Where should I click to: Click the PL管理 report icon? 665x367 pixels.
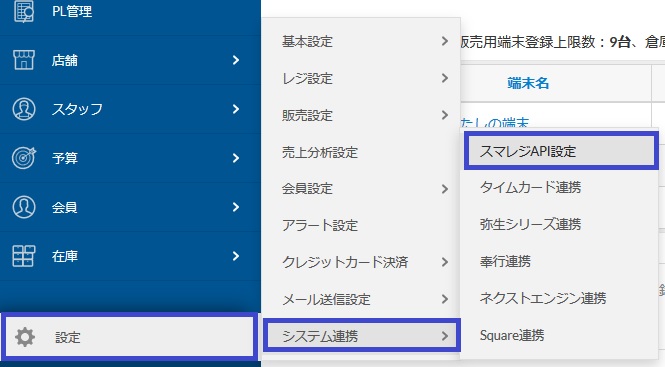tap(24, 11)
